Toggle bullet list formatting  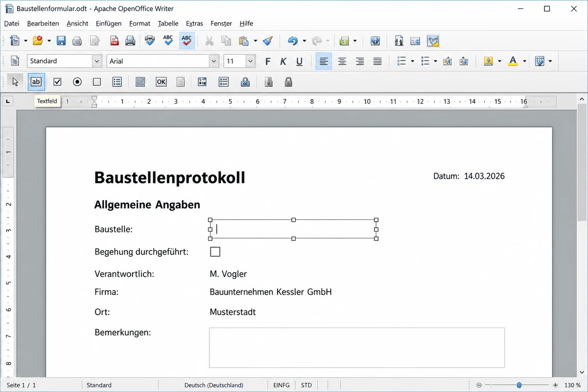(x=425, y=61)
